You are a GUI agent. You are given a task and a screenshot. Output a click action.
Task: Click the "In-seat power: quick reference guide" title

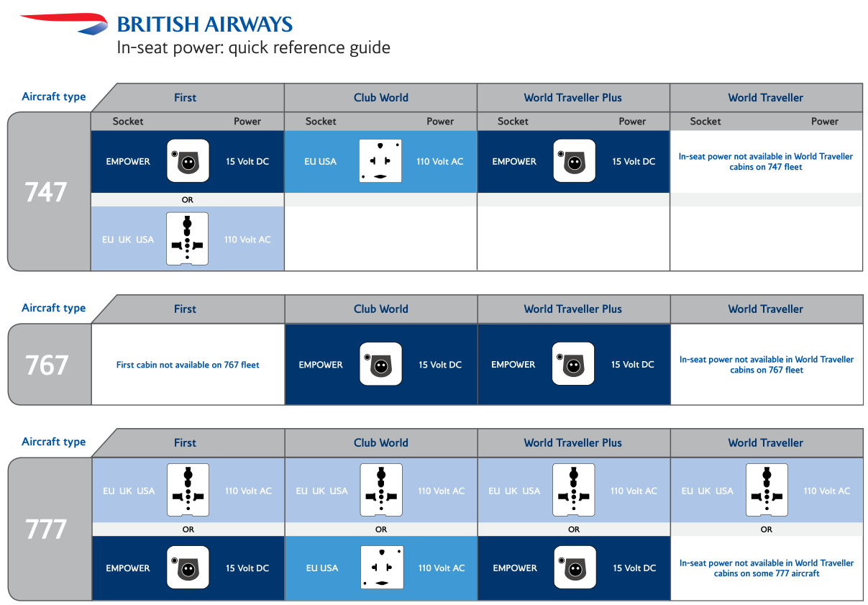point(254,48)
